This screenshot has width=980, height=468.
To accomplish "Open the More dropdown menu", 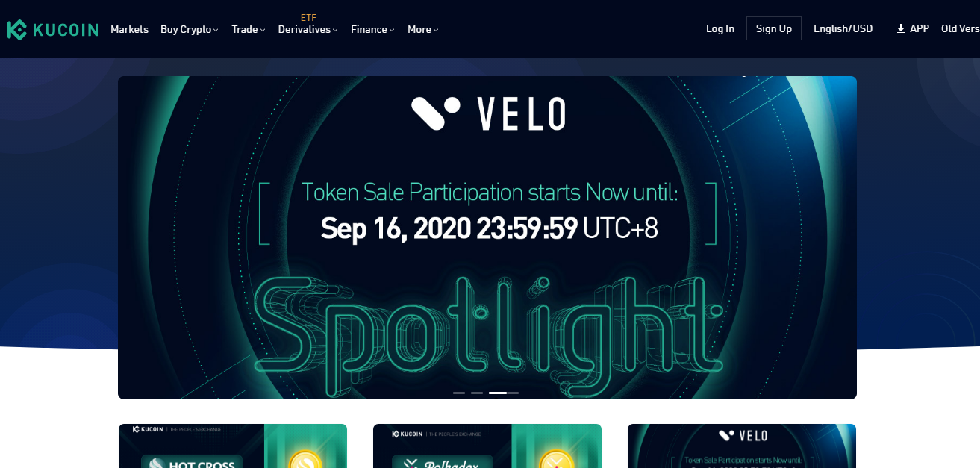I will pos(422,29).
